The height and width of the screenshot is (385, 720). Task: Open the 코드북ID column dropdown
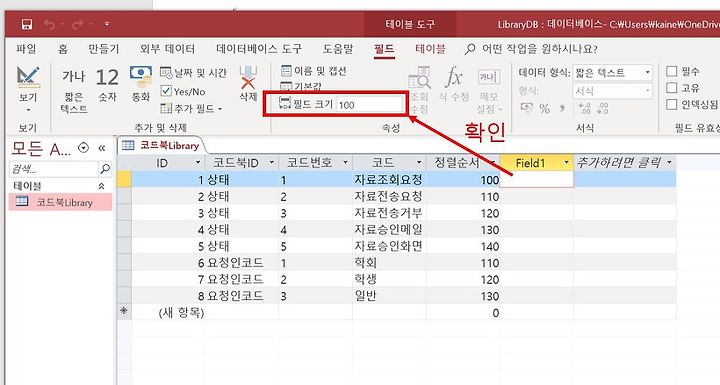(x=272, y=163)
